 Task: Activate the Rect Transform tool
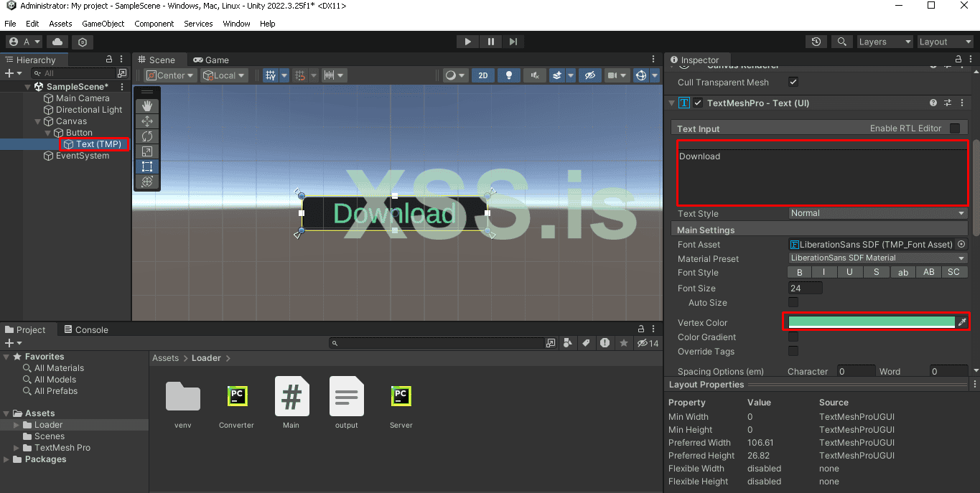146,166
